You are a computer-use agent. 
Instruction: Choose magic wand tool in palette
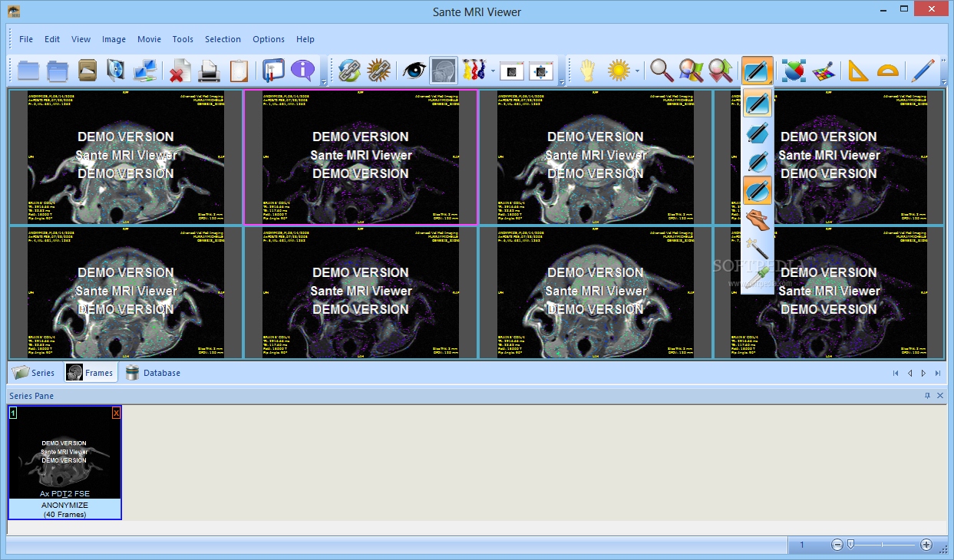[x=758, y=248]
